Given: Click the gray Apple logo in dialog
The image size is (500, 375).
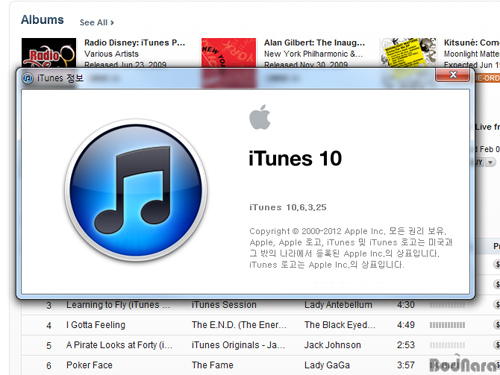Looking at the screenshot, I should [x=260, y=117].
